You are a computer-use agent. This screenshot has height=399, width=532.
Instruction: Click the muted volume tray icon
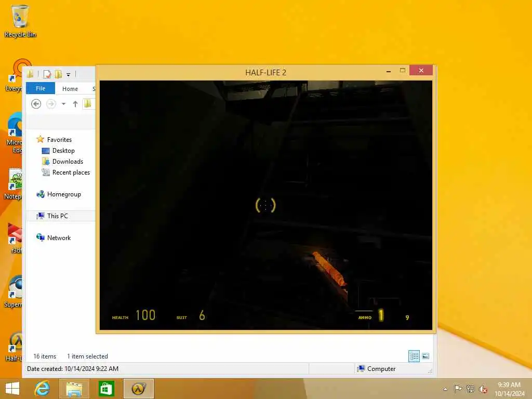(x=483, y=389)
